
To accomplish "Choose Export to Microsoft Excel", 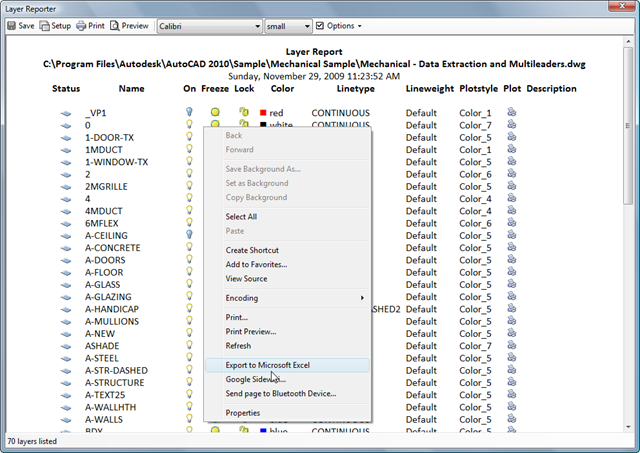I will click(267, 365).
